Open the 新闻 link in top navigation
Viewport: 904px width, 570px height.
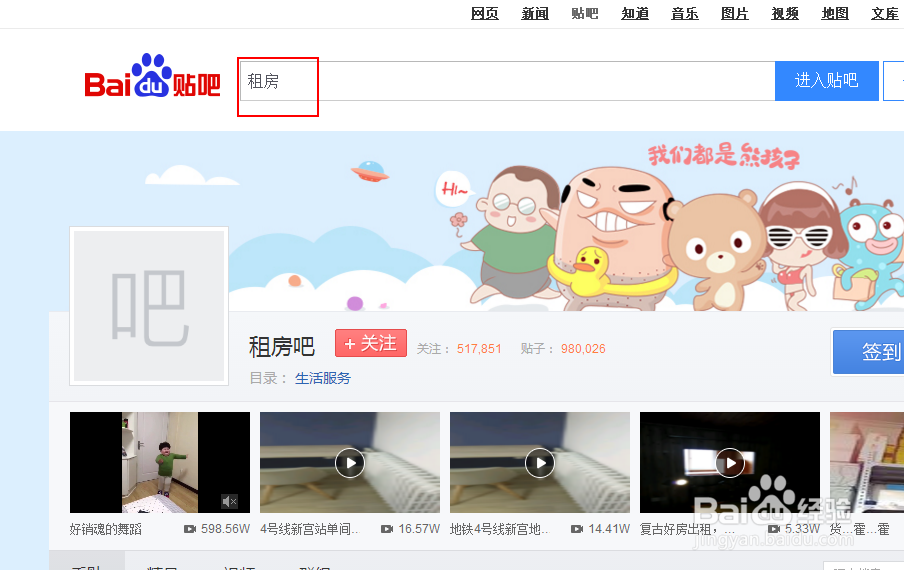(535, 13)
